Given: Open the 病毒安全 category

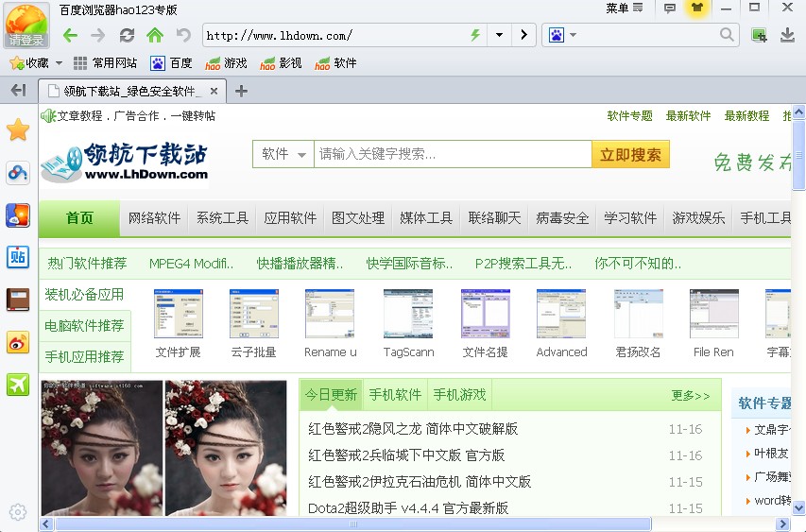Looking at the screenshot, I should pyautogui.click(x=562, y=218).
